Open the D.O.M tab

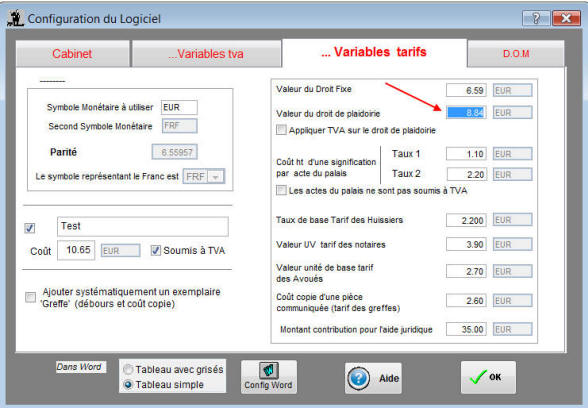516,54
